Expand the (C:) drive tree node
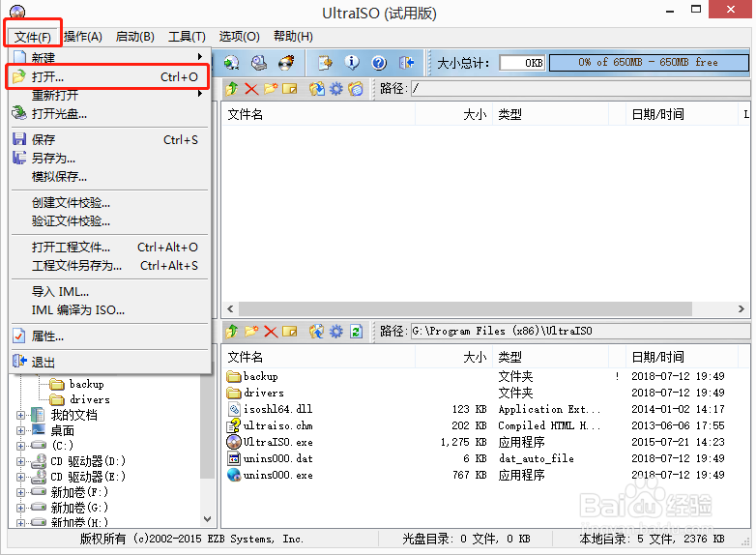The width and height of the screenshot is (756, 555). [20, 446]
